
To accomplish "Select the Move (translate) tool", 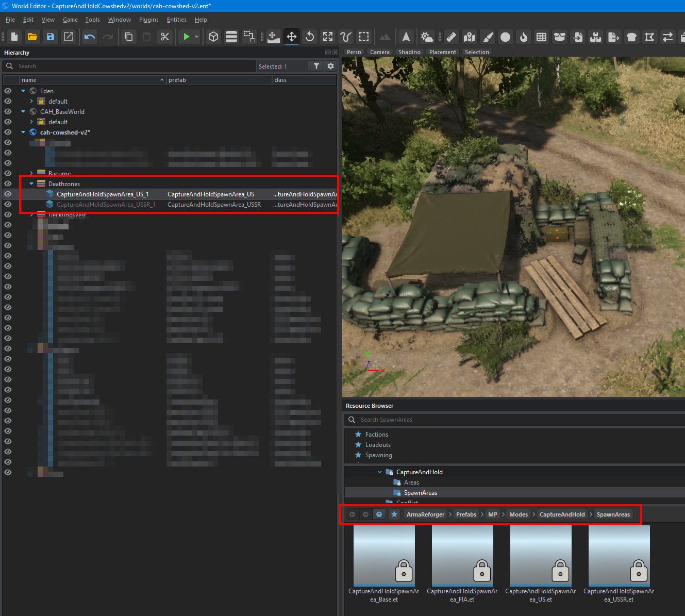I will 292,37.
